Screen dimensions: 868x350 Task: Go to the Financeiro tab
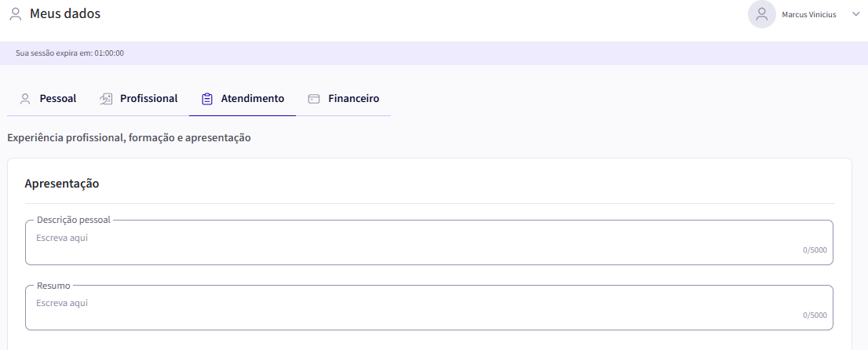coord(353,99)
